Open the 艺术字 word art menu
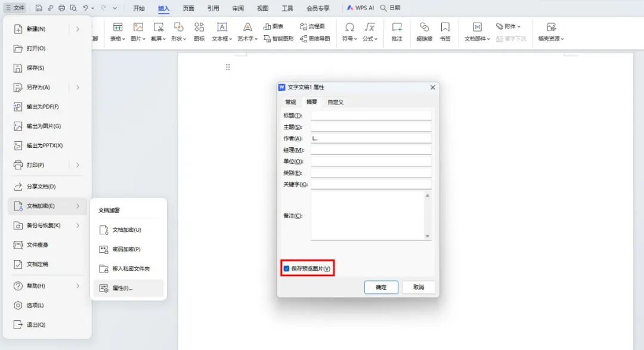The width and height of the screenshot is (644, 350). click(x=247, y=32)
